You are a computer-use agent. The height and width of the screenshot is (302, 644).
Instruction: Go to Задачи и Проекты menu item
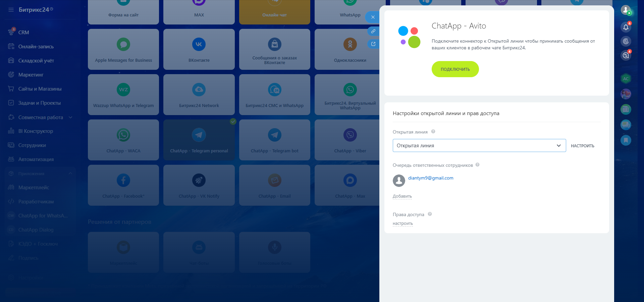pos(39,103)
